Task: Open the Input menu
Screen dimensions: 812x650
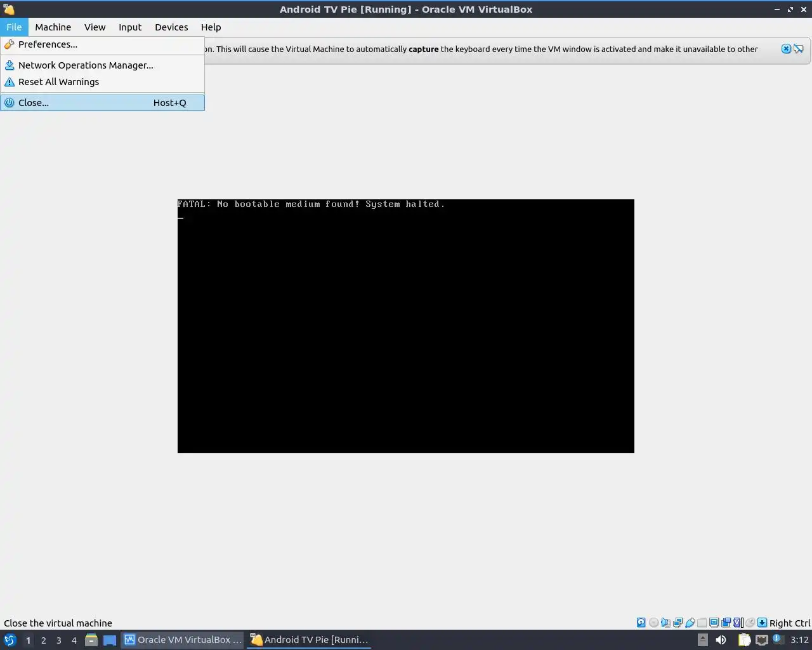Action: (x=130, y=27)
